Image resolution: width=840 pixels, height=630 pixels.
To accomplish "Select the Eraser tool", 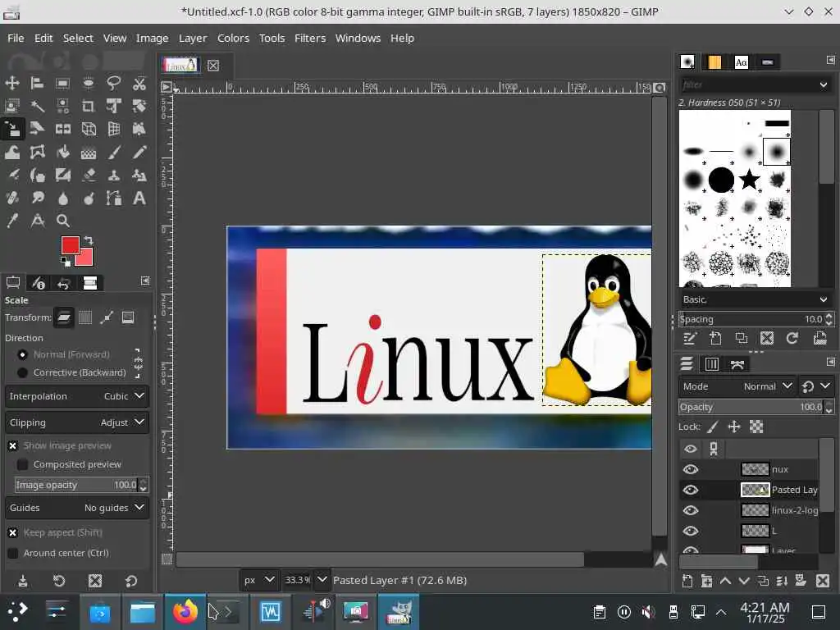I will coord(89,176).
